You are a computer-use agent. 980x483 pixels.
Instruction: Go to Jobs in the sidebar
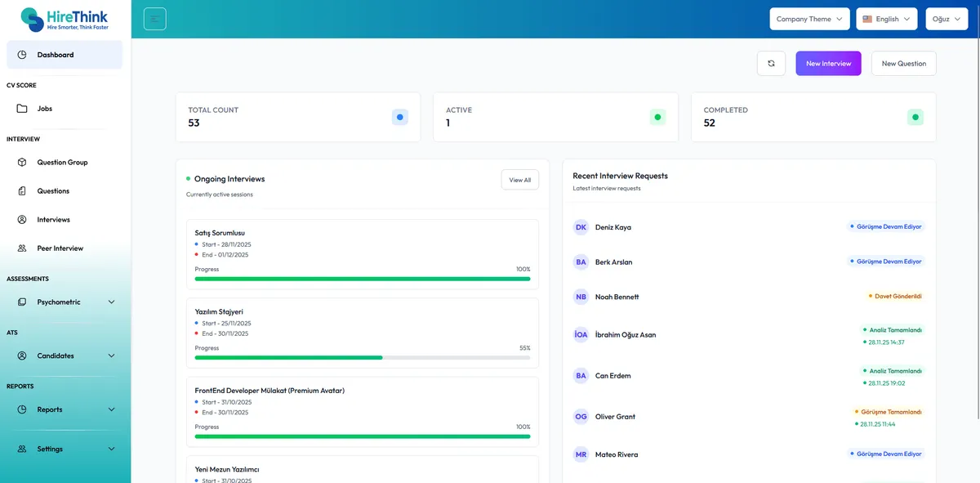click(x=65, y=108)
